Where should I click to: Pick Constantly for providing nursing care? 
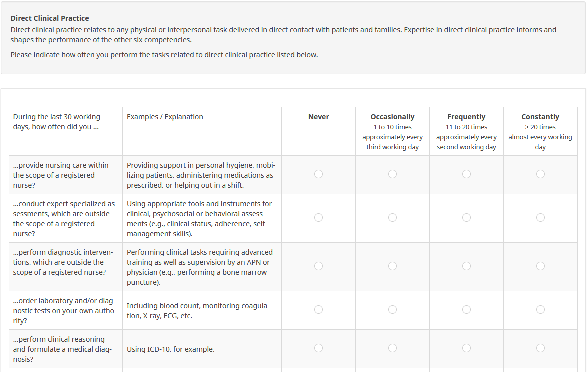pyautogui.click(x=540, y=174)
